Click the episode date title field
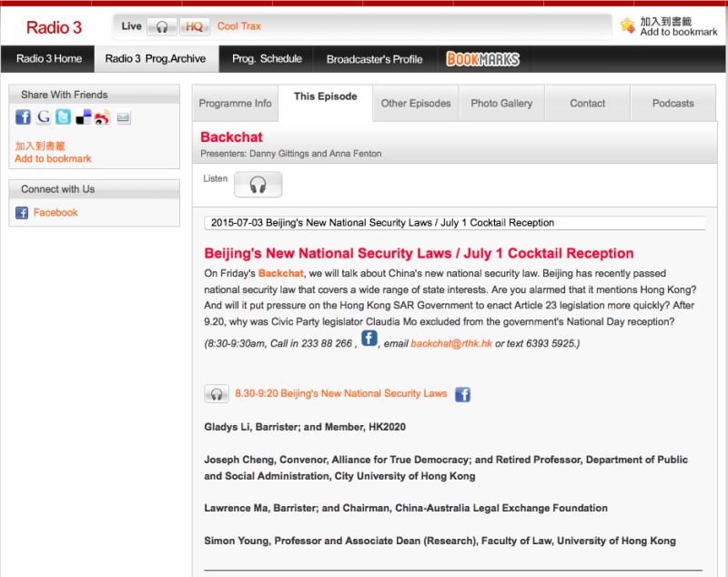Screen dimensions: 728x577 (455, 222)
